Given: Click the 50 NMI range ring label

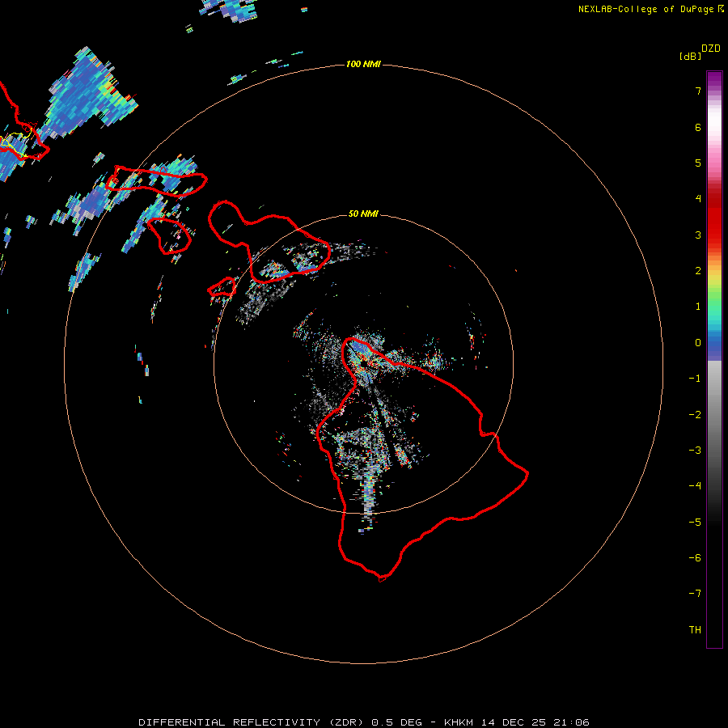Looking at the screenshot, I should pos(363,214).
